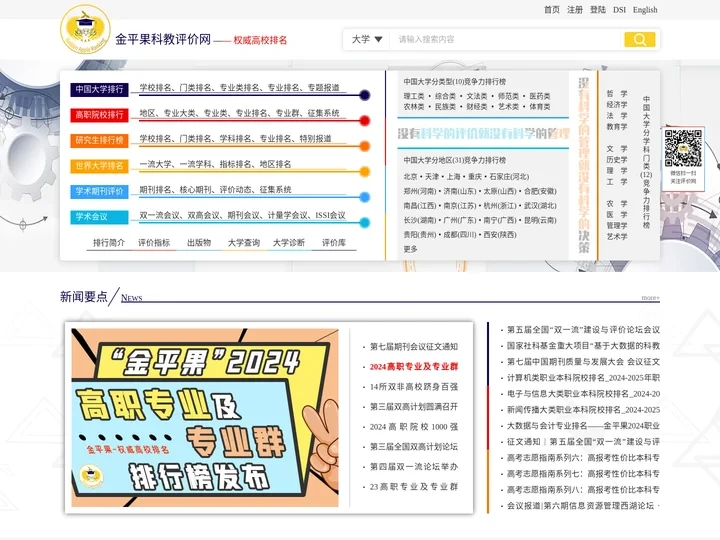This screenshot has width=720, height=540.
Task: Click the orange dot ending 研究生排行榜 line
Action: coord(365,146)
